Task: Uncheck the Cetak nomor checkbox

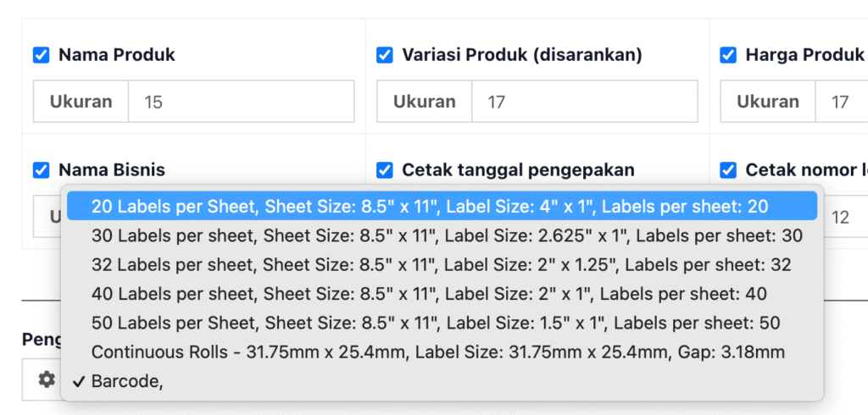Action: (727, 170)
